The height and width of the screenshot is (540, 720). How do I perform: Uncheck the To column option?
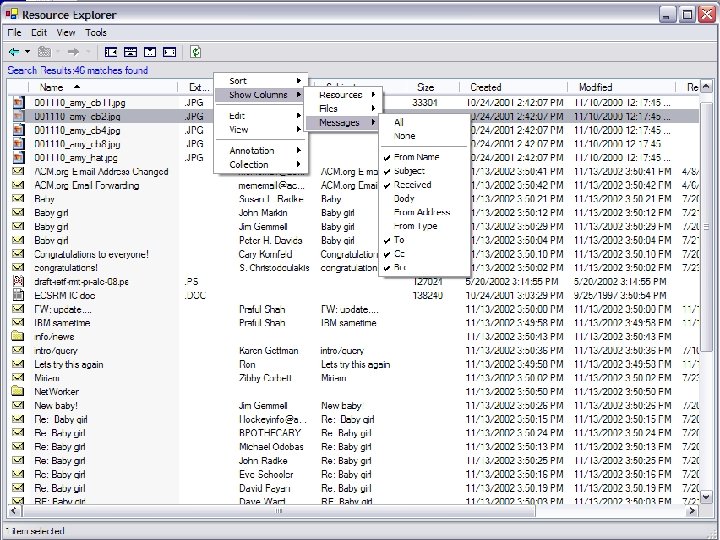(424, 240)
